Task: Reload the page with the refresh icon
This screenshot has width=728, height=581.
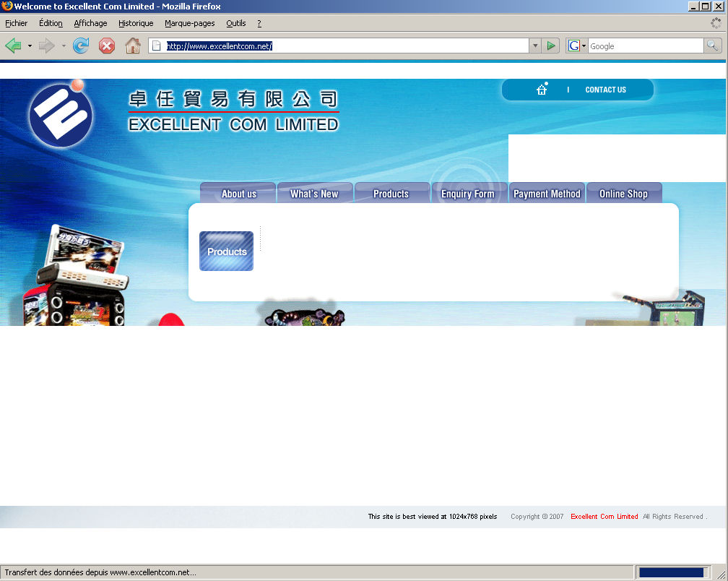Action: coord(81,46)
